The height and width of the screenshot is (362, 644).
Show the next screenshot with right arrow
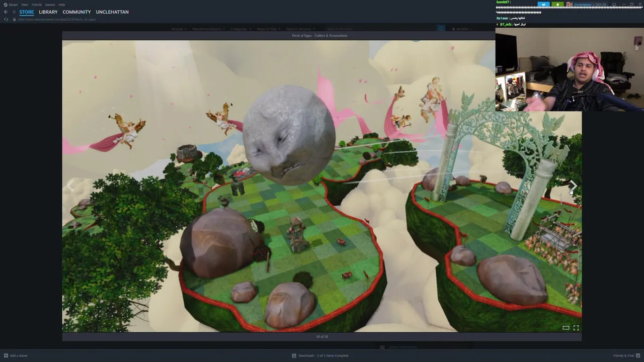[573, 186]
